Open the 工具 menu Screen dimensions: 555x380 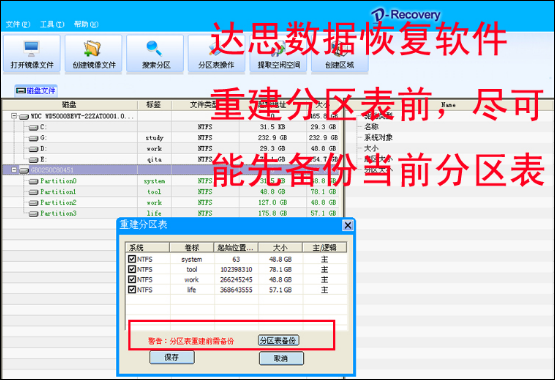52,24
